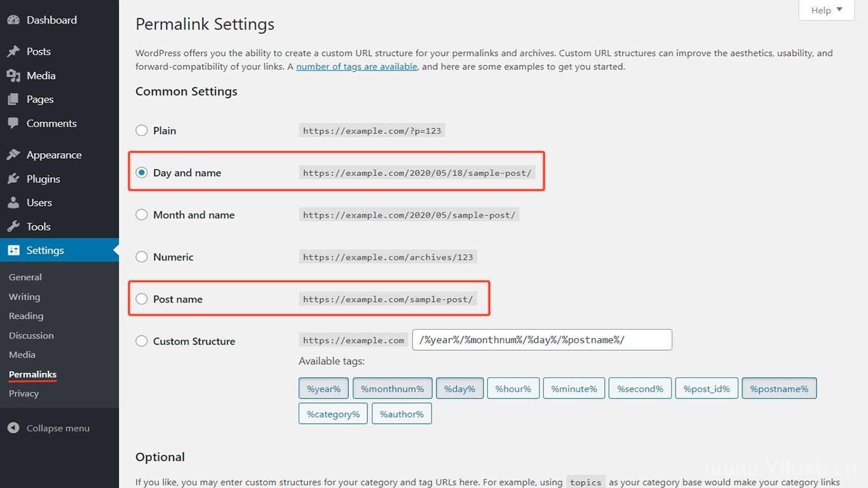Screen dimensions: 868x488
Task: Click the Tools wrench icon
Action: [x=13, y=227]
